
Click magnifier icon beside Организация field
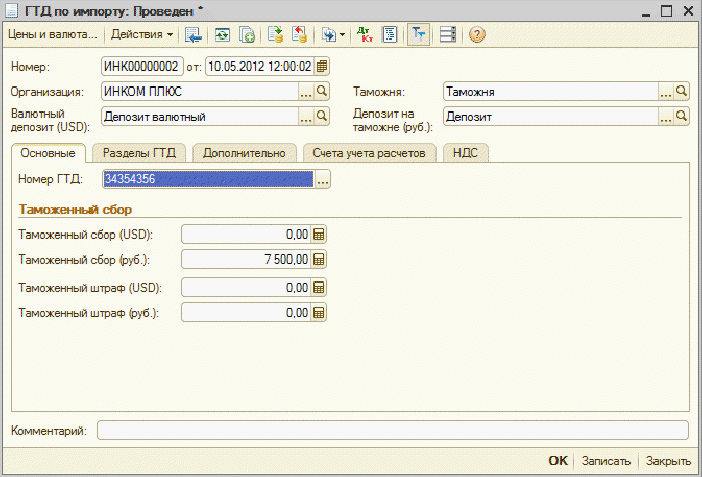pyautogui.click(x=322, y=91)
